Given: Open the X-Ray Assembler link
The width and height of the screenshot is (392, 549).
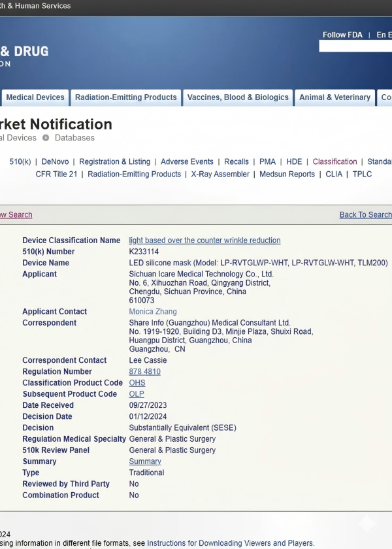Looking at the screenshot, I should [x=220, y=174].
